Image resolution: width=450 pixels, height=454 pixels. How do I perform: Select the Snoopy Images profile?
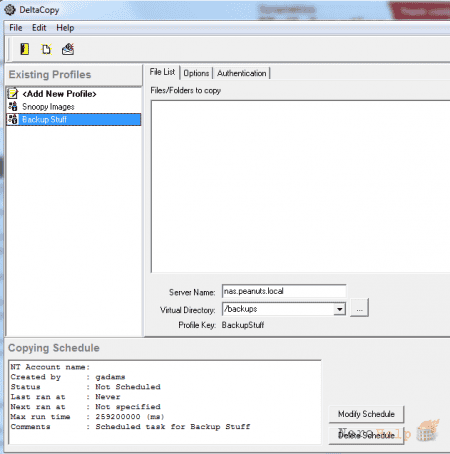point(48,107)
